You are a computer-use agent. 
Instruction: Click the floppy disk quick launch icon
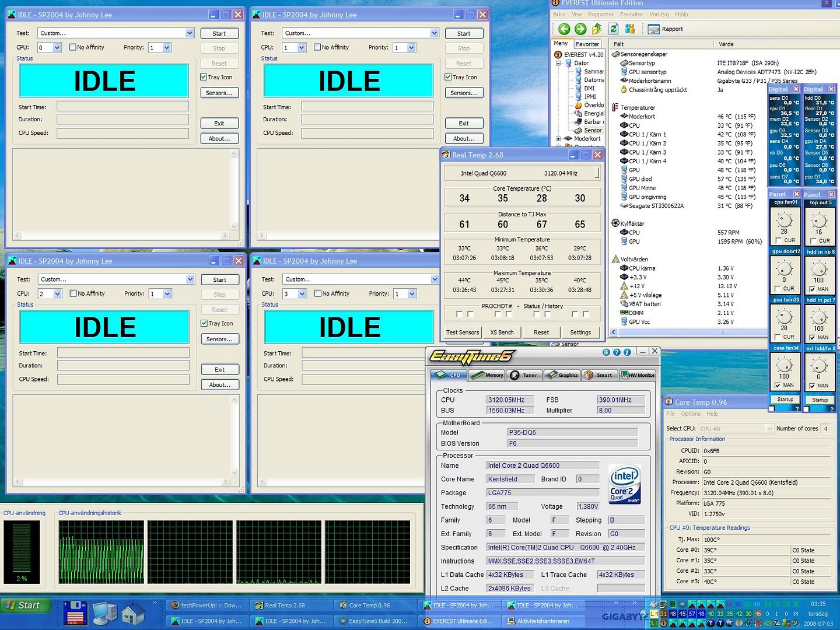(x=75, y=613)
